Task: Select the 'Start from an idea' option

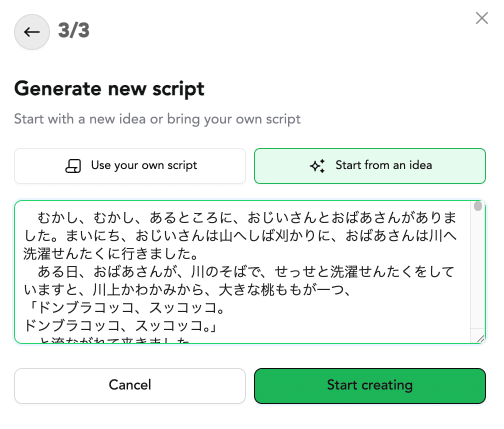Action: point(369,166)
